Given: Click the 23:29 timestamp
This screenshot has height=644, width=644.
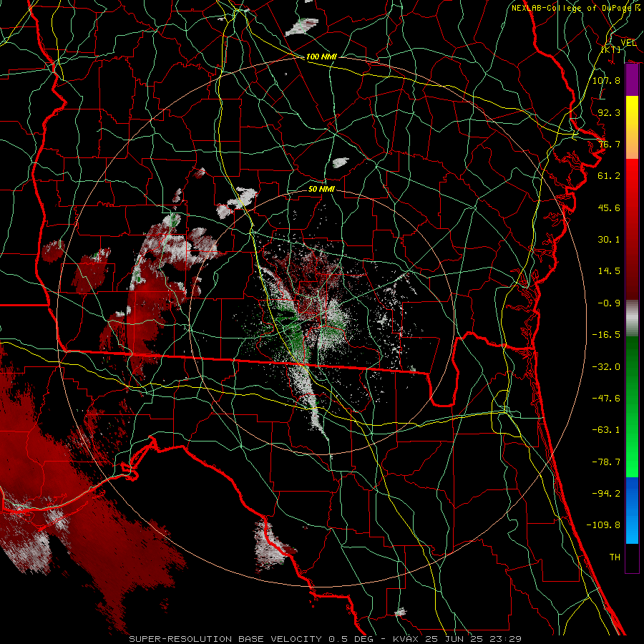Looking at the screenshot, I should click(x=506, y=639).
